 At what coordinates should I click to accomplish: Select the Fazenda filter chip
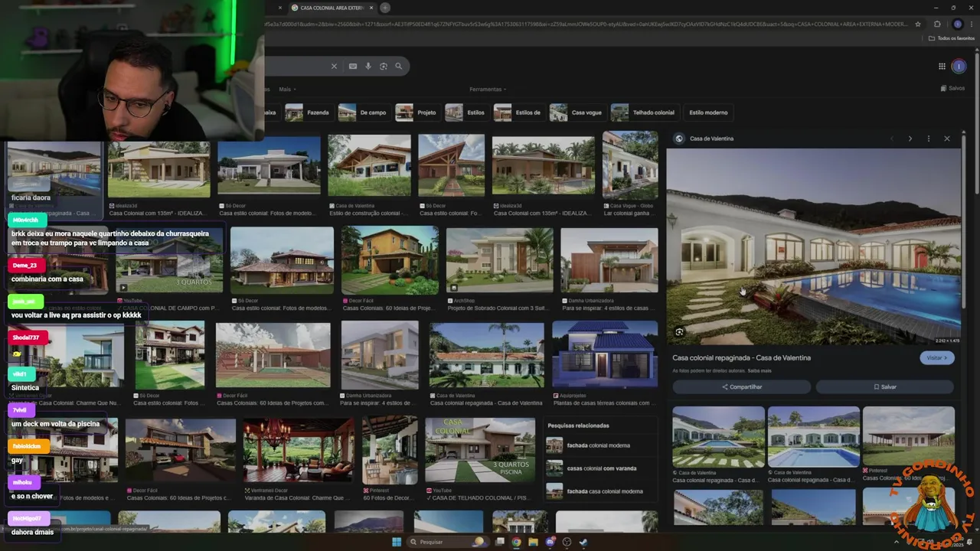[x=307, y=112]
